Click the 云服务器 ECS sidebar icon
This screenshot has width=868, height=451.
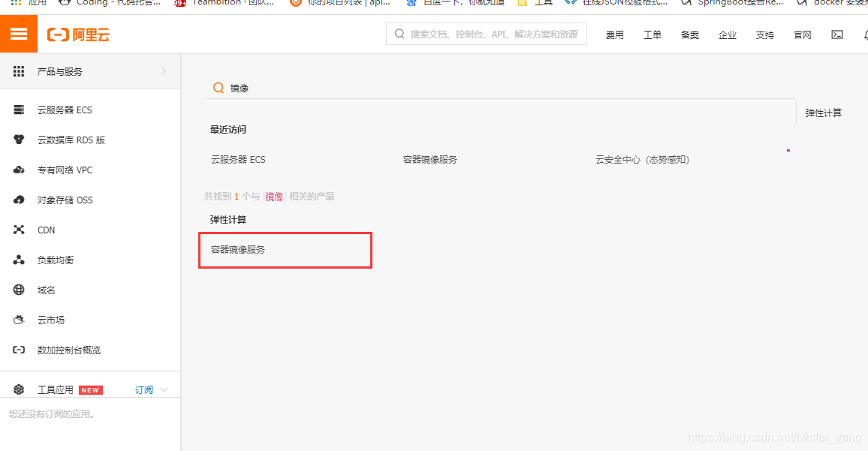[x=19, y=110]
